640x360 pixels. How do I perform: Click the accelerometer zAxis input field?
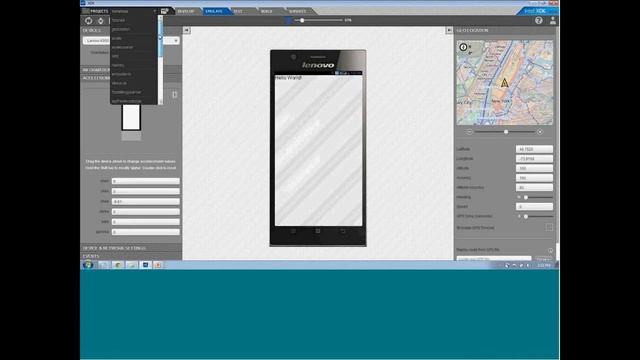(146, 201)
